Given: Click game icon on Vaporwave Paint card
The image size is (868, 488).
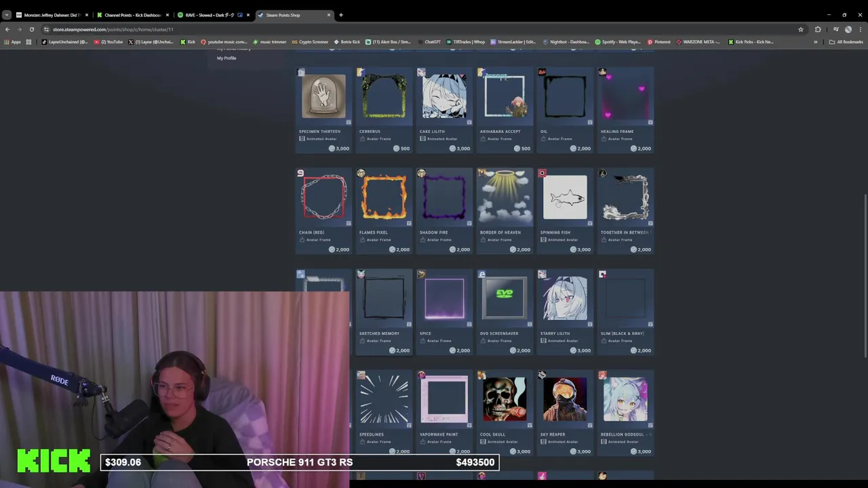Looking at the screenshot, I should 421,375.
